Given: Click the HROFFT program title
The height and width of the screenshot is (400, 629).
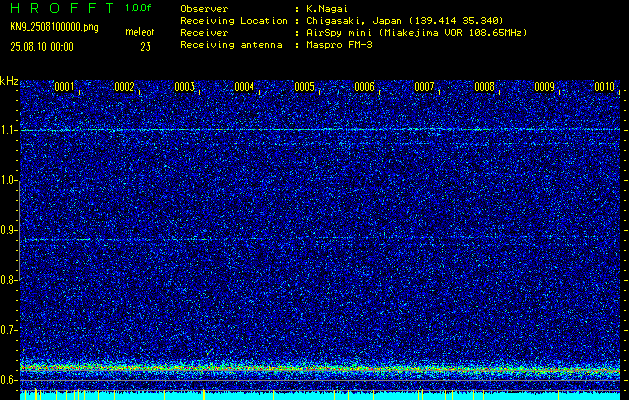Looking at the screenshot, I should point(62,8).
